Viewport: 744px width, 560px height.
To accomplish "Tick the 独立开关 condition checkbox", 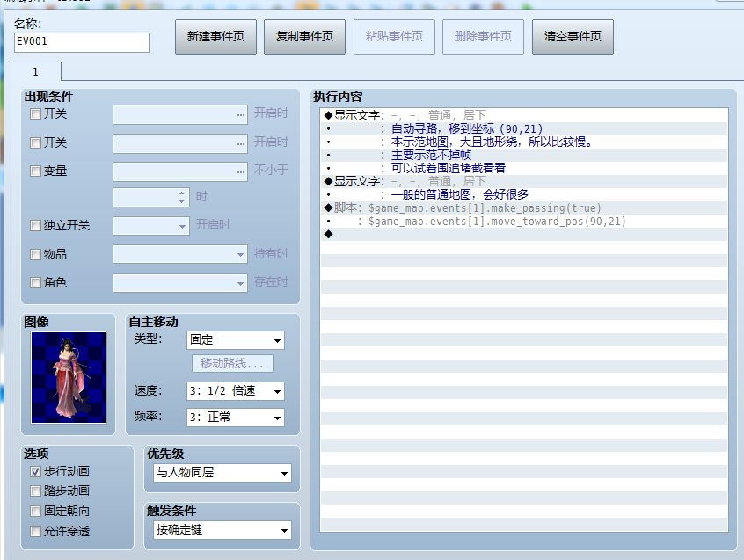I will click(x=35, y=225).
